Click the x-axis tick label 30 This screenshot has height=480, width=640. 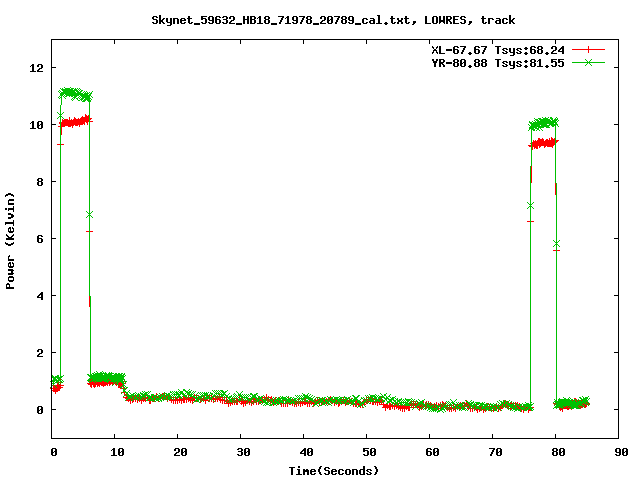coord(243,452)
